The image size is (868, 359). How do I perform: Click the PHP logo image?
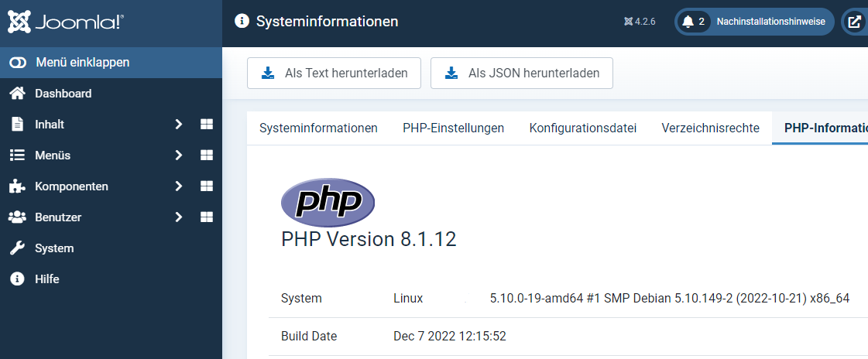click(328, 201)
